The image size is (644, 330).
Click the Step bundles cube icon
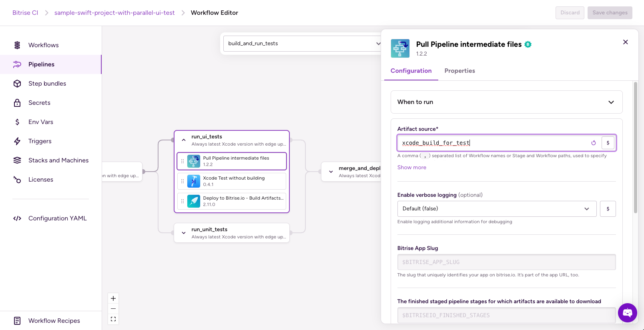pyautogui.click(x=17, y=84)
